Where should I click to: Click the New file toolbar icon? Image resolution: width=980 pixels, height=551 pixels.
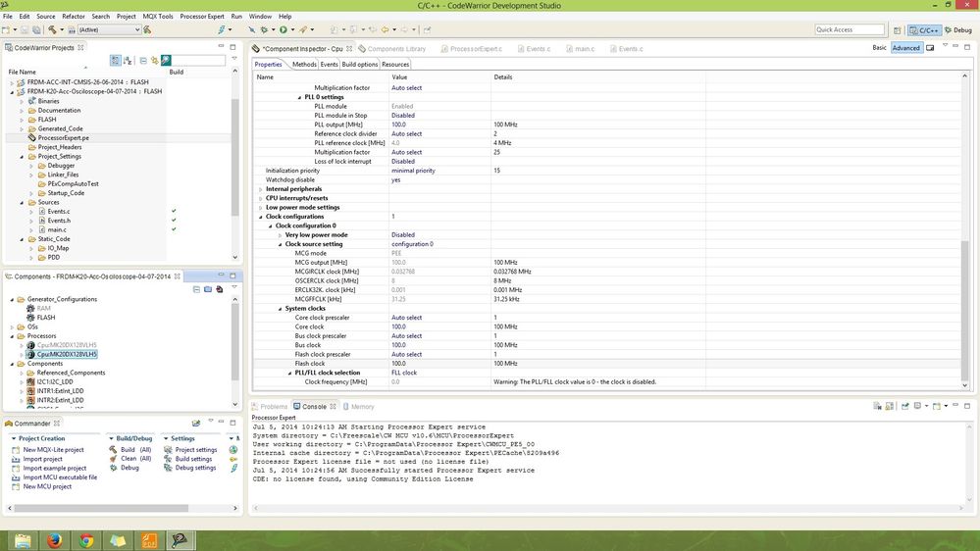tap(6, 29)
